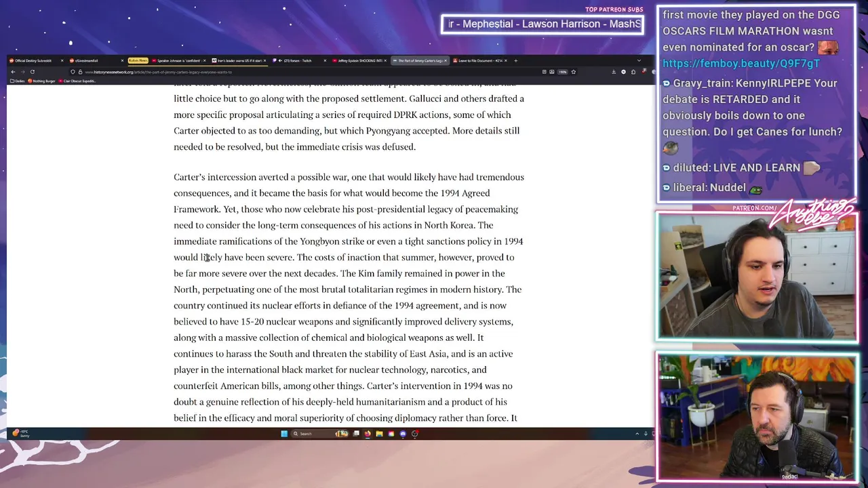Open the Kulinski News browser tab
868x488 pixels.
point(138,60)
